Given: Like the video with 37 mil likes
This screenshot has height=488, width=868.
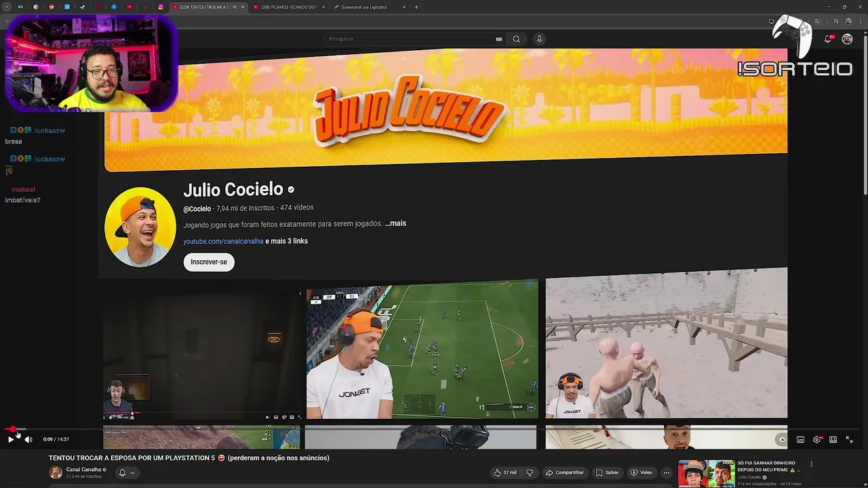Looking at the screenshot, I should (x=505, y=472).
